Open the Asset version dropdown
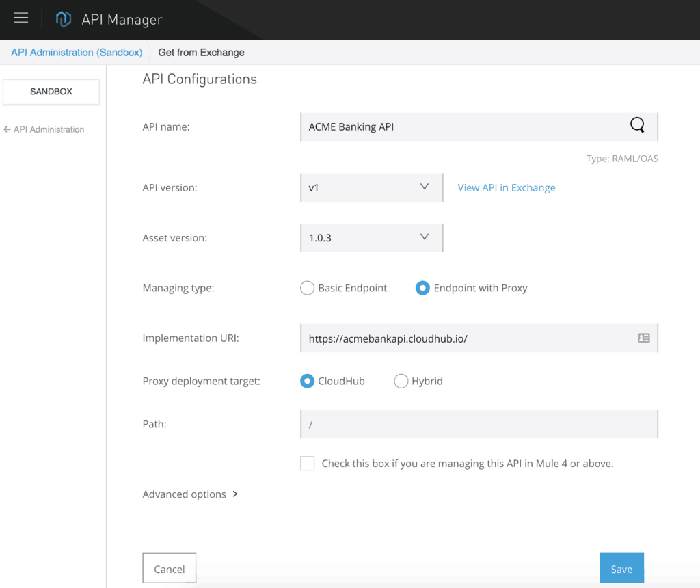Viewport: 700px width, 588px height. 423,237
